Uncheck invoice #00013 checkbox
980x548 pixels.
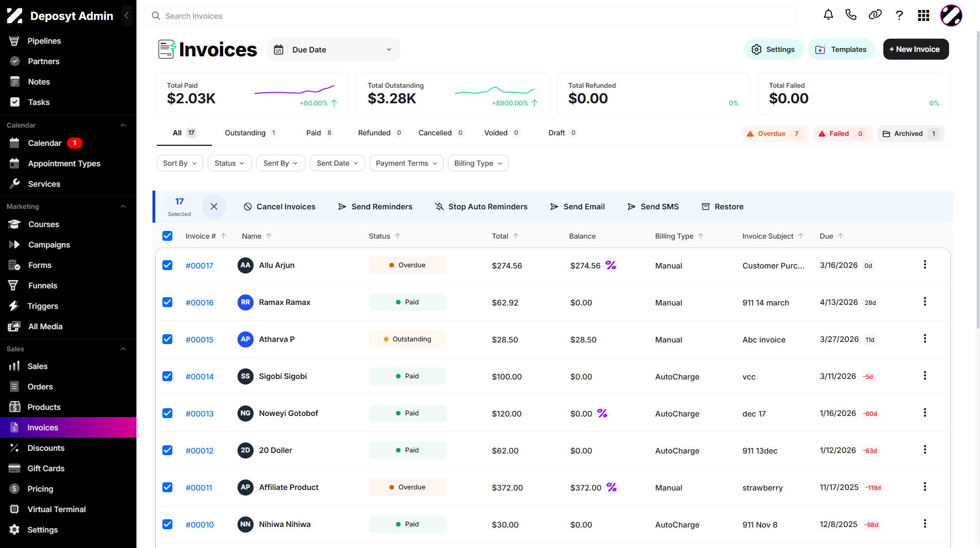(x=167, y=413)
